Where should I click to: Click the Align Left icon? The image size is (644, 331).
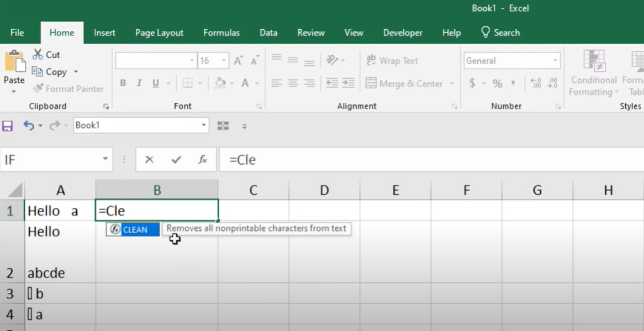point(276,83)
